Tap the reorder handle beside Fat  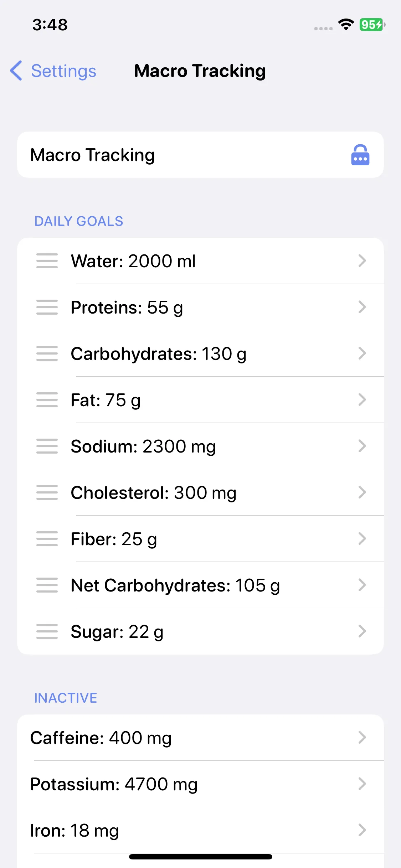click(x=47, y=400)
